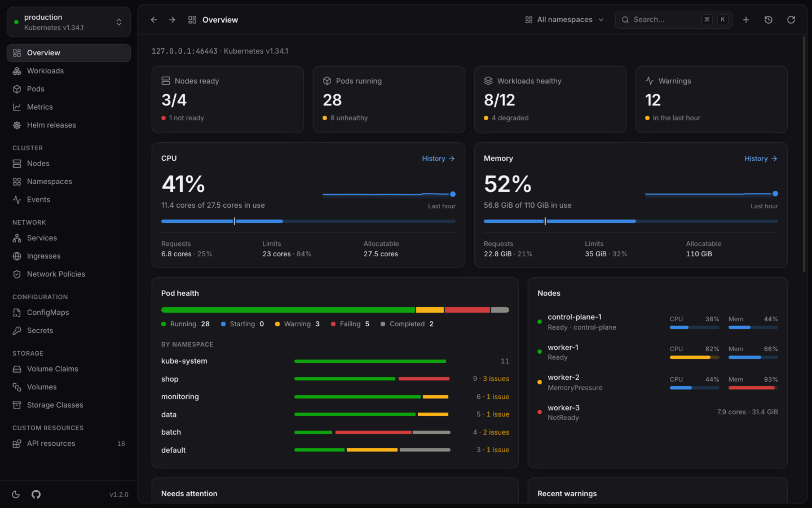
Task: Click the Secrets key icon
Action: 17,331
